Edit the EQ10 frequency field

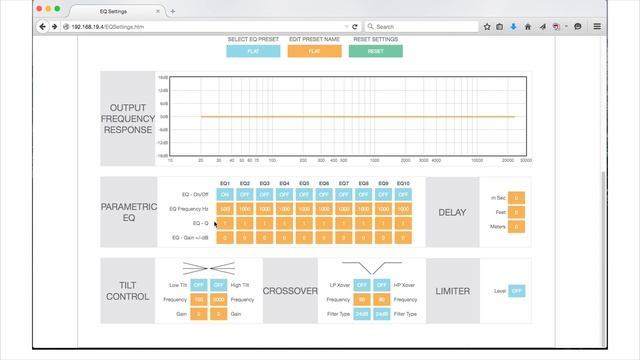[x=403, y=209]
